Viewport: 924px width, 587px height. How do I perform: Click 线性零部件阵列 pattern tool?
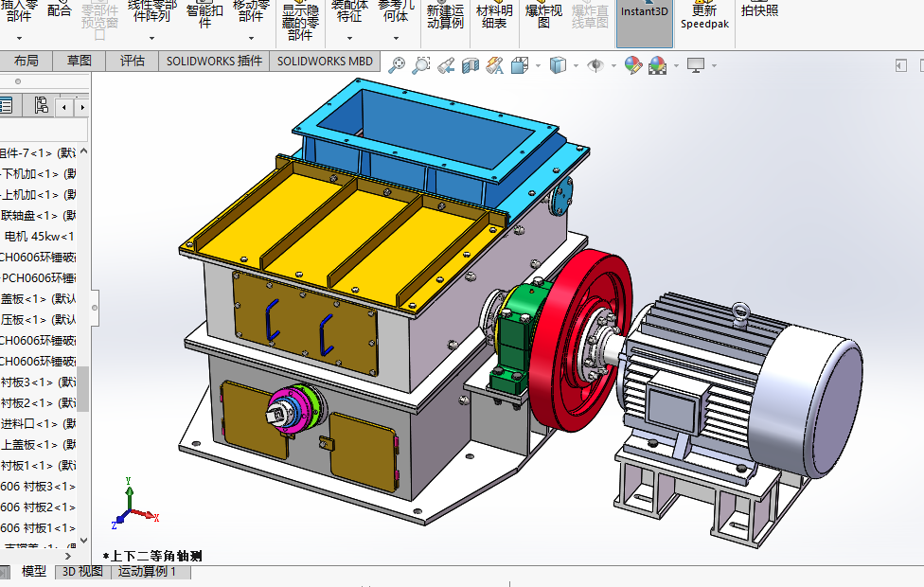pos(152,10)
